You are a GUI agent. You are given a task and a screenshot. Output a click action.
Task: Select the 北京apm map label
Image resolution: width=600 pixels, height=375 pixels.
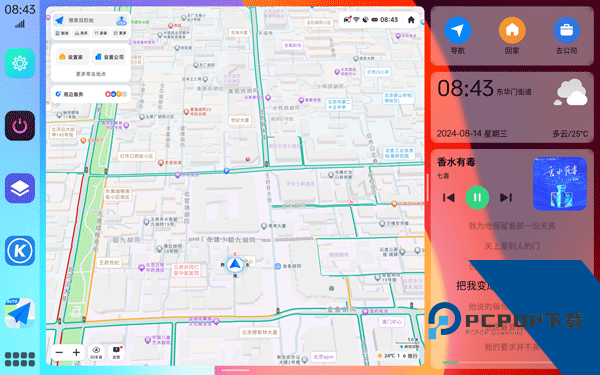coord(323,357)
